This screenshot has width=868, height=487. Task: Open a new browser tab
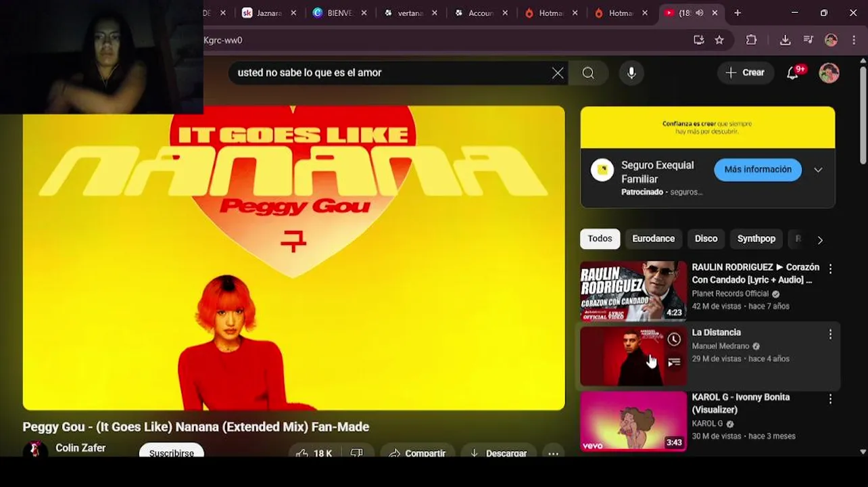point(738,13)
